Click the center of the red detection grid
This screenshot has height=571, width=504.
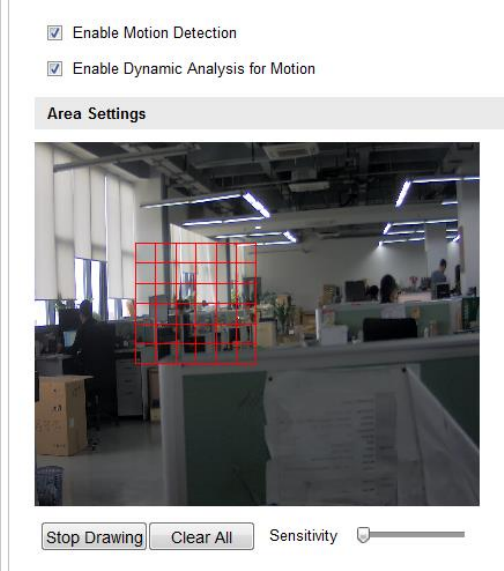[x=196, y=304]
